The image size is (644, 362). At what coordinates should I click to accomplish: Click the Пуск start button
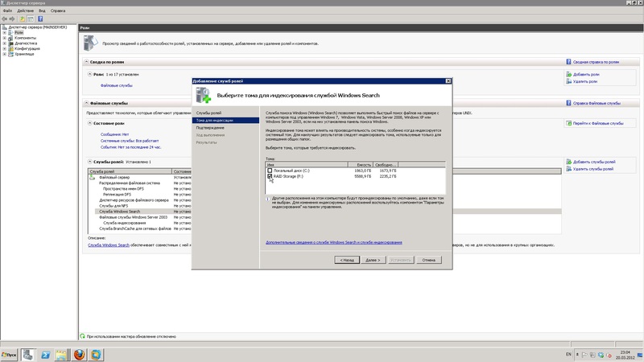[9, 355]
